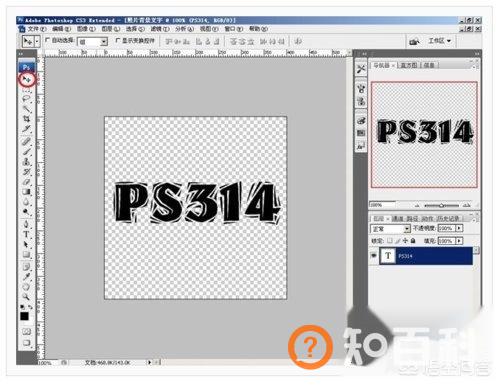This screenshot has height=385, width=500.
Task: Select the Zoom magnifier tool
Action: [26, 296]
